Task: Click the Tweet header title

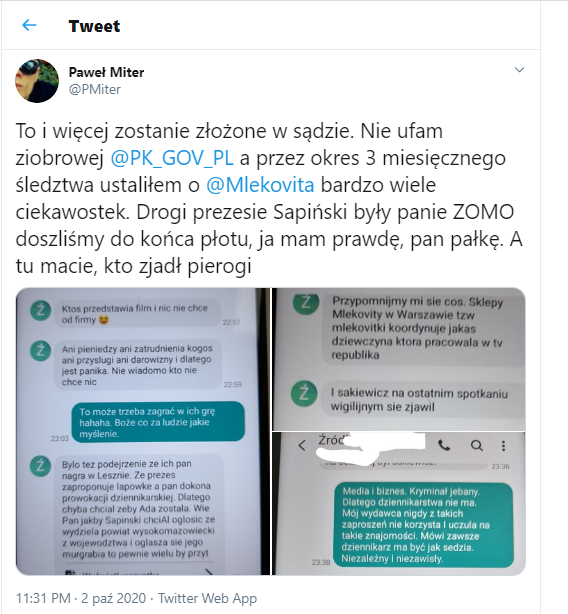Action: [94, 26]
